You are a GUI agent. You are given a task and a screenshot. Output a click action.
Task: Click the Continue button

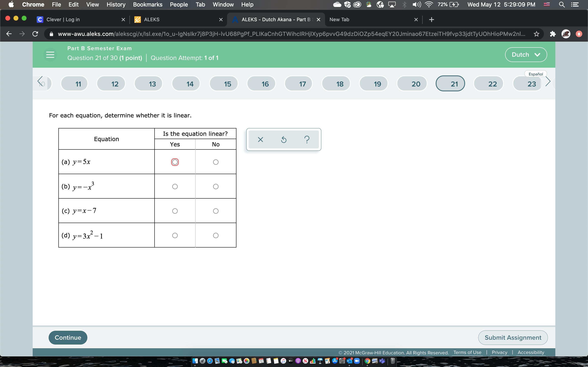68,338
